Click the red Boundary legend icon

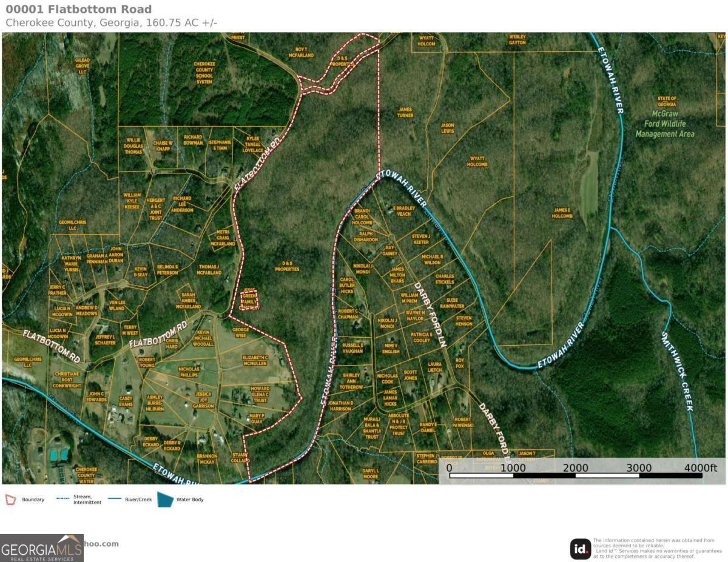click(x=10, y=500)
